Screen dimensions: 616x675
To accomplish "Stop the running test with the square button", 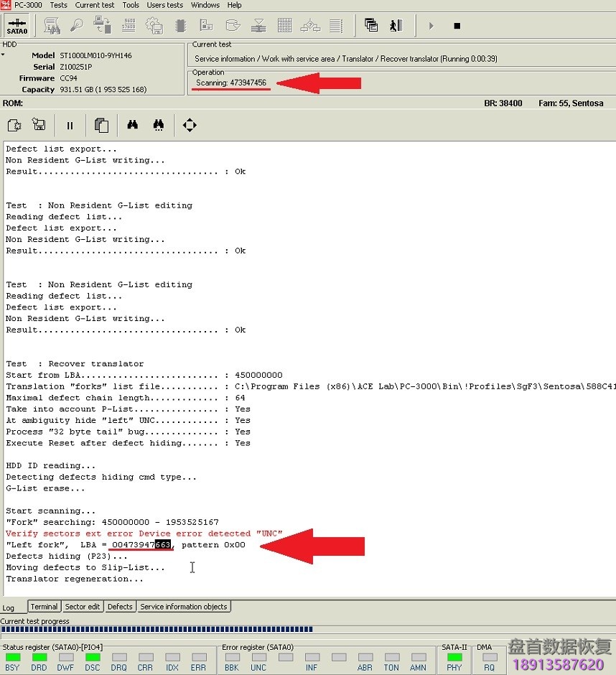I will click(457, 26).
